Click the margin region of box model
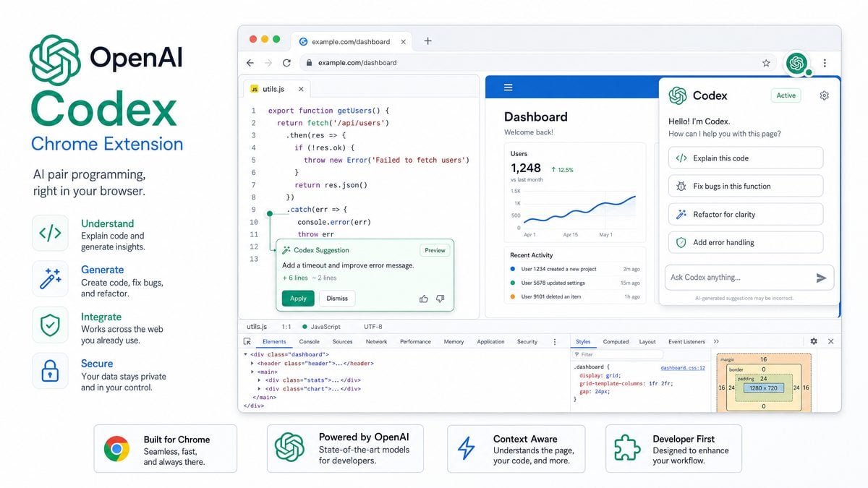 tap(764, 359)
